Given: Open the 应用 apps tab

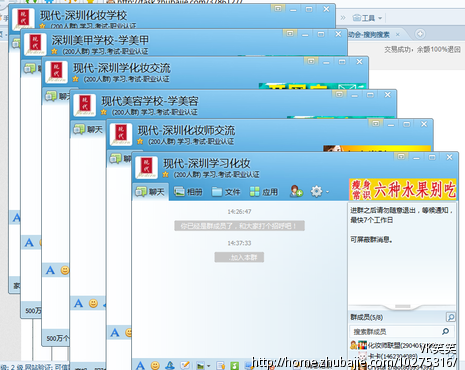Looking at the screenshot, I should point(264,192).
